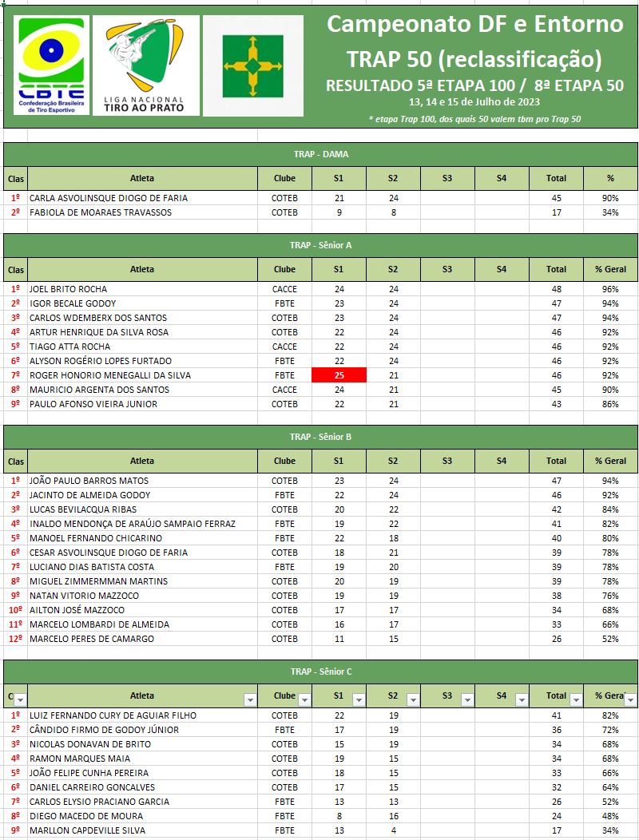Select cell CESAR ASVOLINSQUE DIOGO DE FARIA

143,553
